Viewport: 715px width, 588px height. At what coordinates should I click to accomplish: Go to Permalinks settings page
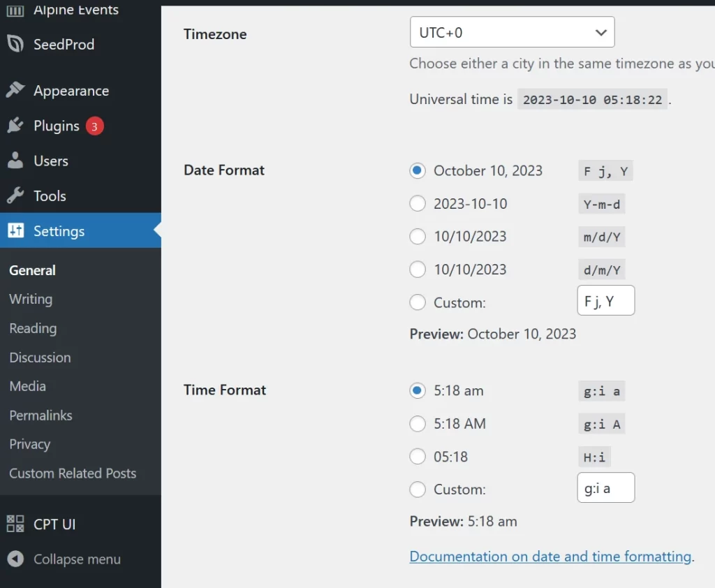40,415
